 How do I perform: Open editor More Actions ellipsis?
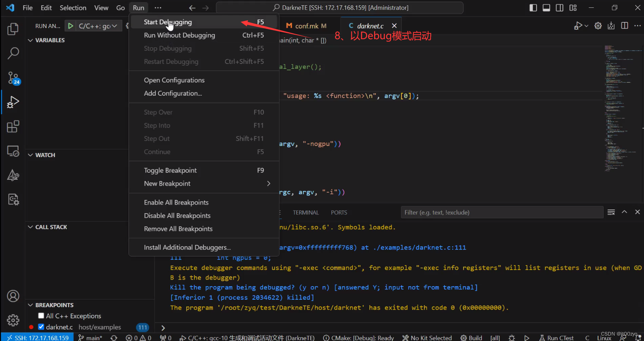[638, 26]
